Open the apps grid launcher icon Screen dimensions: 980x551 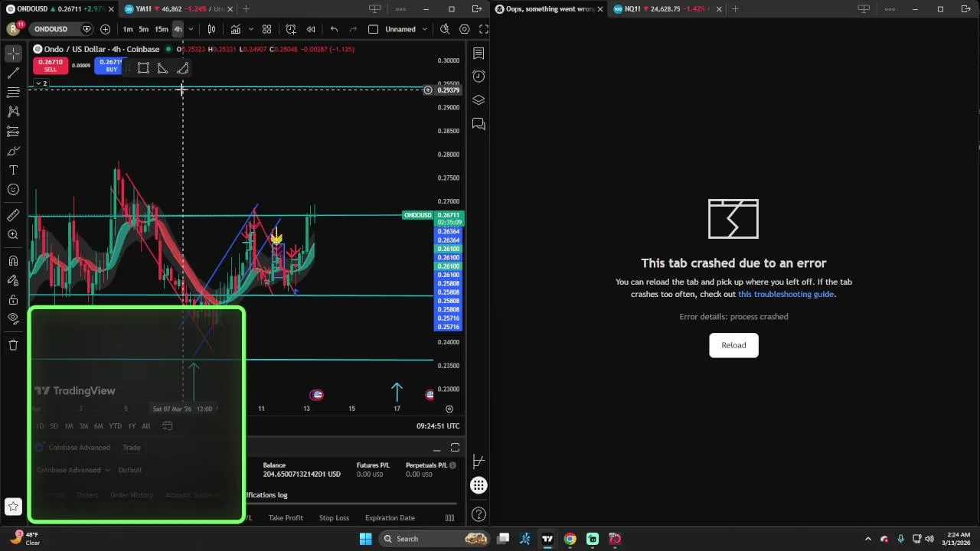(x=479, y=485)
